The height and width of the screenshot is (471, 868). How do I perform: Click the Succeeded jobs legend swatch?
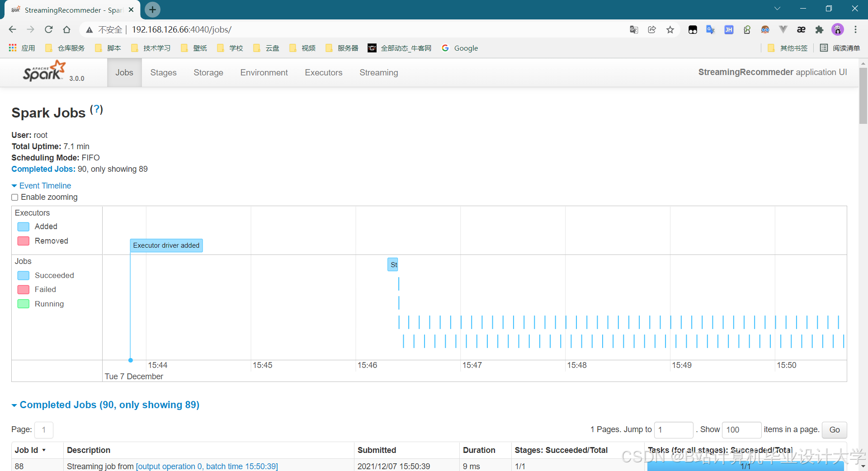tap(24, 275)
